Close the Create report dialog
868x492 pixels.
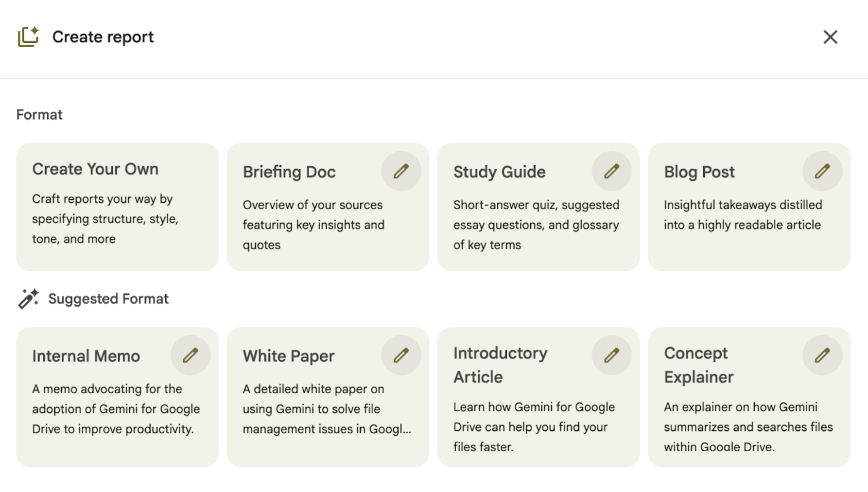coord(830,37)
